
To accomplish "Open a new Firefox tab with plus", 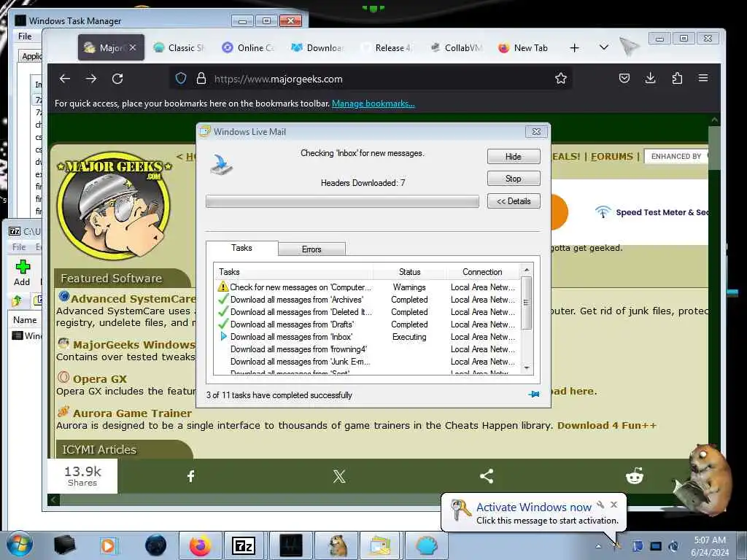I will 575,47.
